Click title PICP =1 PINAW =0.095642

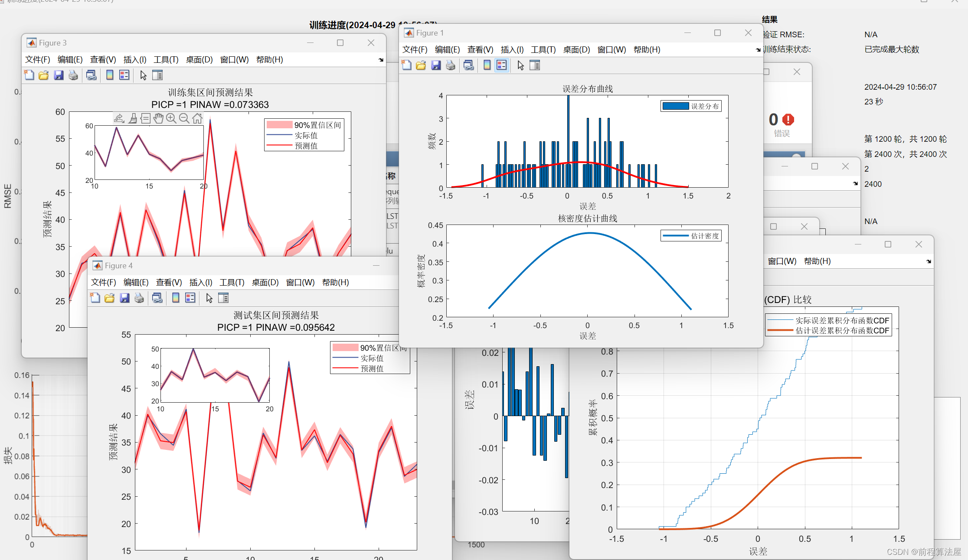click(x=276, y=327)
